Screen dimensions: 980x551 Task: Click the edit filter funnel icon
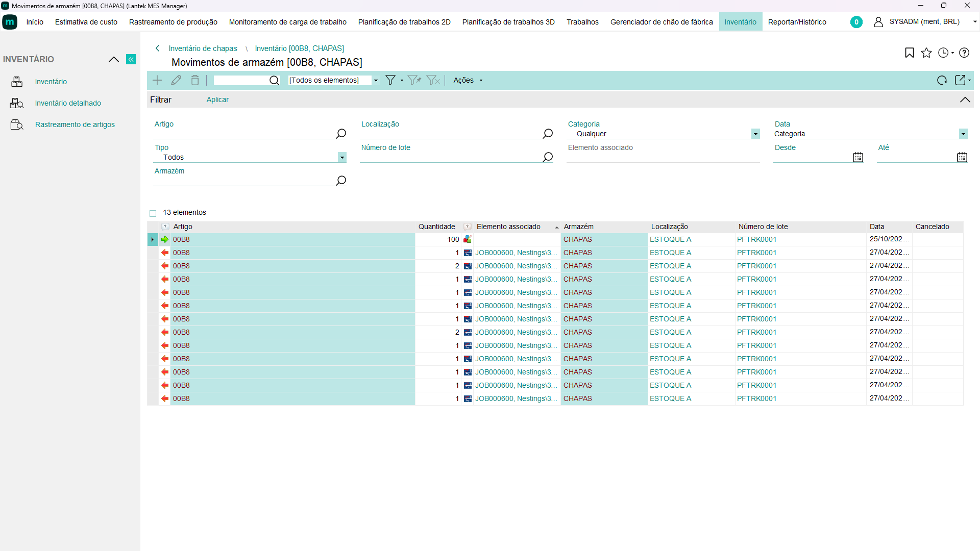[414, 80]
